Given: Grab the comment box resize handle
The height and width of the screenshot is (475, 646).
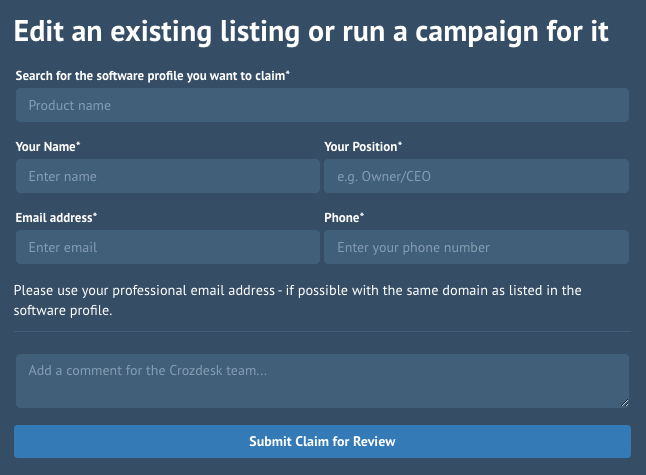Looking at the screenshot, I should tap(625, 403).
